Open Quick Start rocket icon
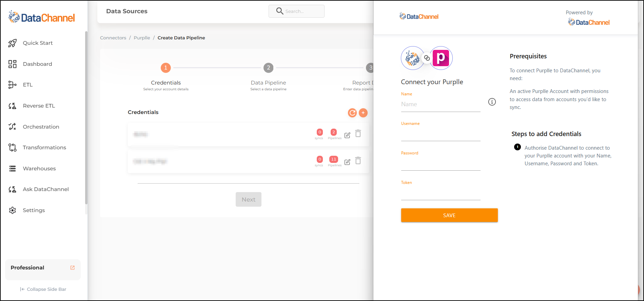This screenshot has width=644, height=301. 13,43
